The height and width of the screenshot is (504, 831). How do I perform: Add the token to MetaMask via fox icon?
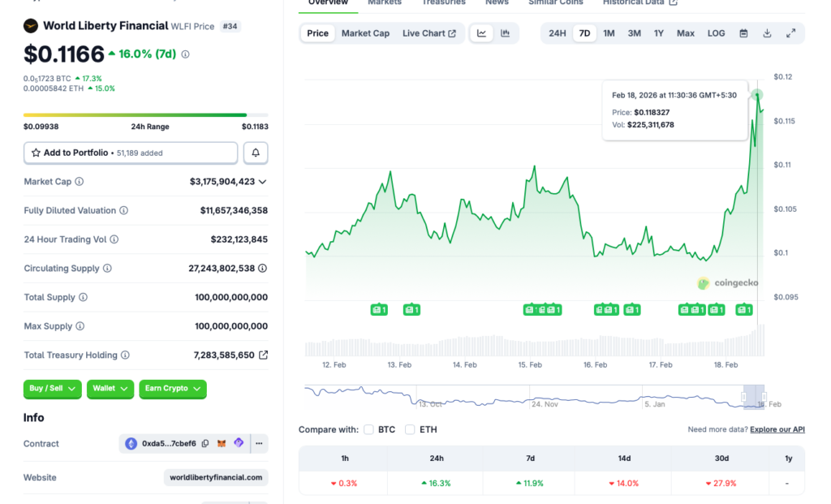(x=222, y=443)
